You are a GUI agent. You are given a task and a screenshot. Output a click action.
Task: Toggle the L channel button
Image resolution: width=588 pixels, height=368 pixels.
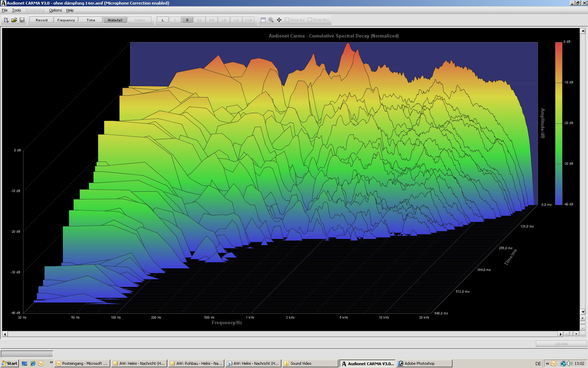(x=163, y=20)
